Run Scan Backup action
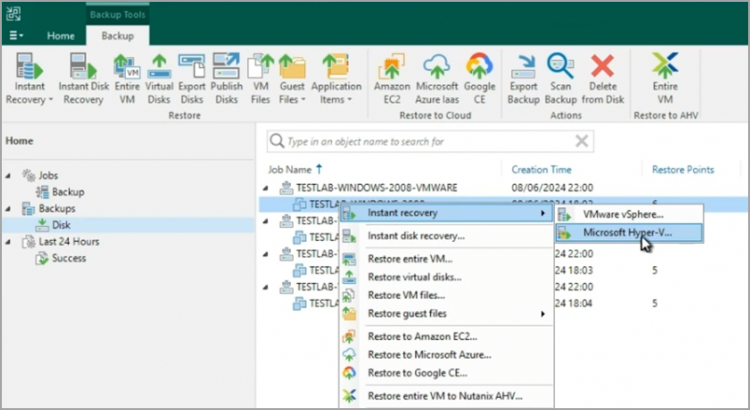Image resolution: width=750 pixels, height=410 pixels. 561,79
